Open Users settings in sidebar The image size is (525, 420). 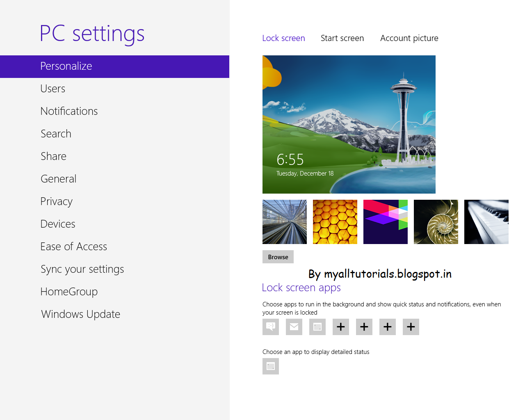pyautogui.click(x=52, y=88)
